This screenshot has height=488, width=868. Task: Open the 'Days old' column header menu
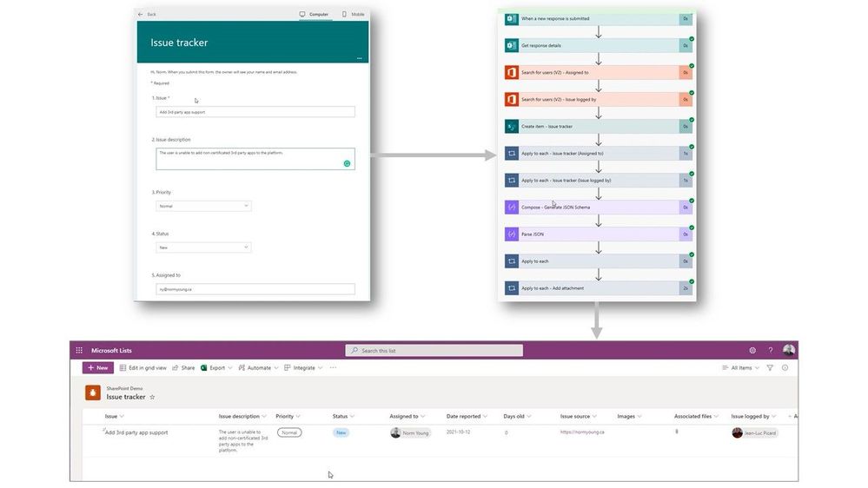pos(517,416)
